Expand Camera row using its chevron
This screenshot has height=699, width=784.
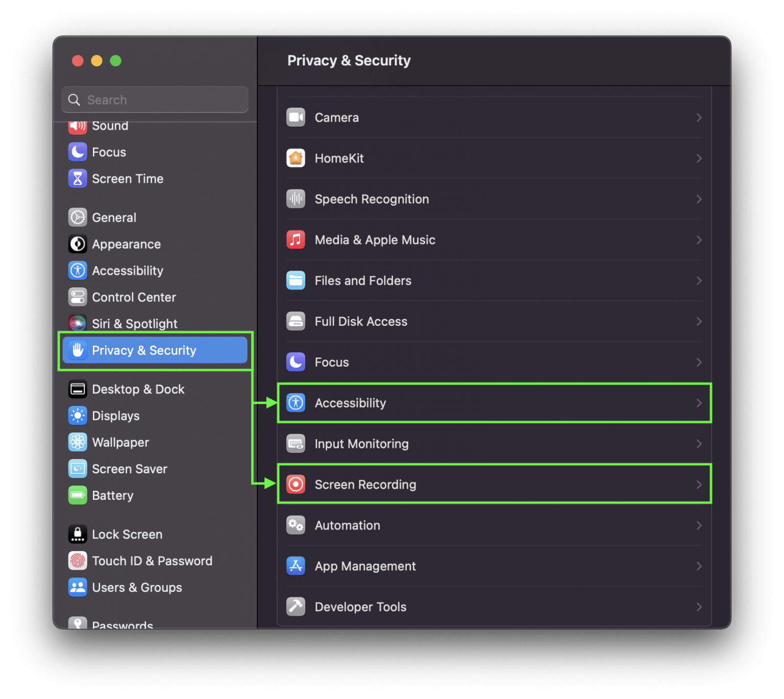pyautogui.click(x=699, y=117)
